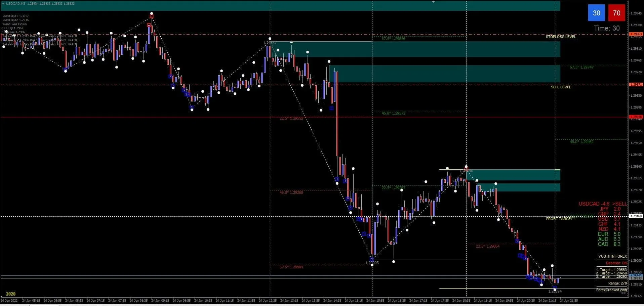Click the swing high label 1.29837
Viewport: 644px width, 306px height.
pos(270,43)
